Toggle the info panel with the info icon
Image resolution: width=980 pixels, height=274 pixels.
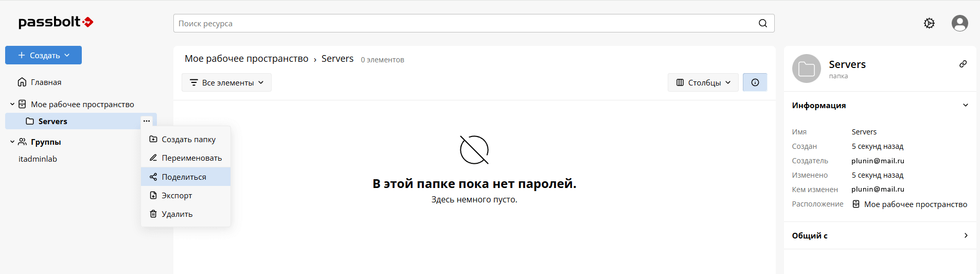(755, 82)
